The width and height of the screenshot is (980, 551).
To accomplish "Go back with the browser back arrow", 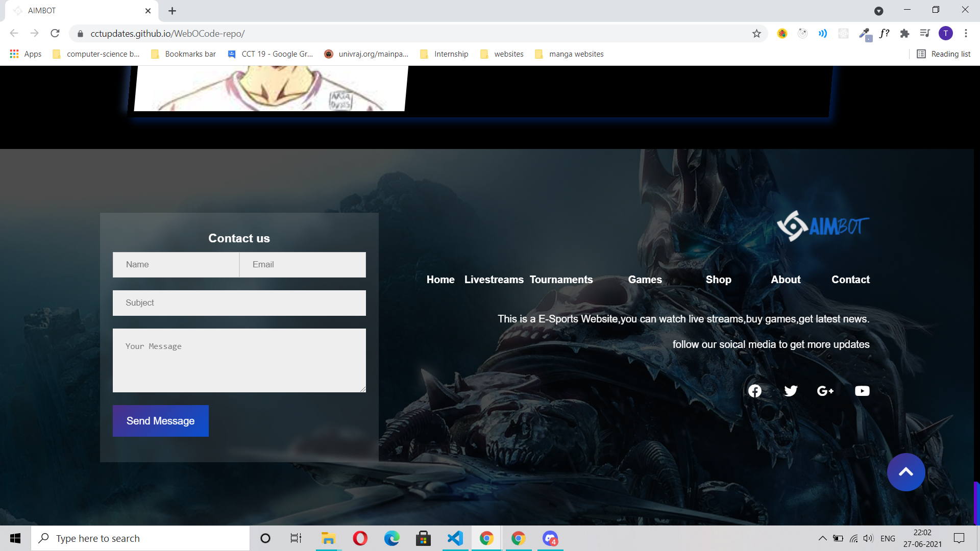I will tap(14, 34).
